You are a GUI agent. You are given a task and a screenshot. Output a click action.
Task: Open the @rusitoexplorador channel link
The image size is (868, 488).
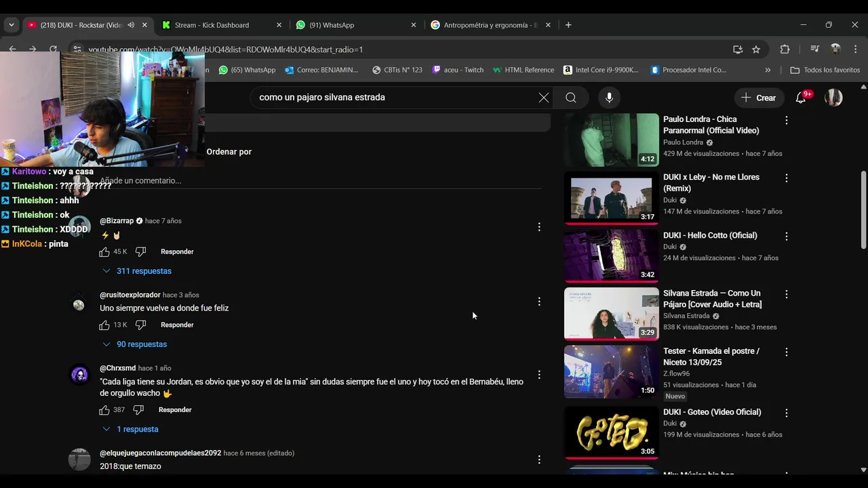(x=130, y=295)
